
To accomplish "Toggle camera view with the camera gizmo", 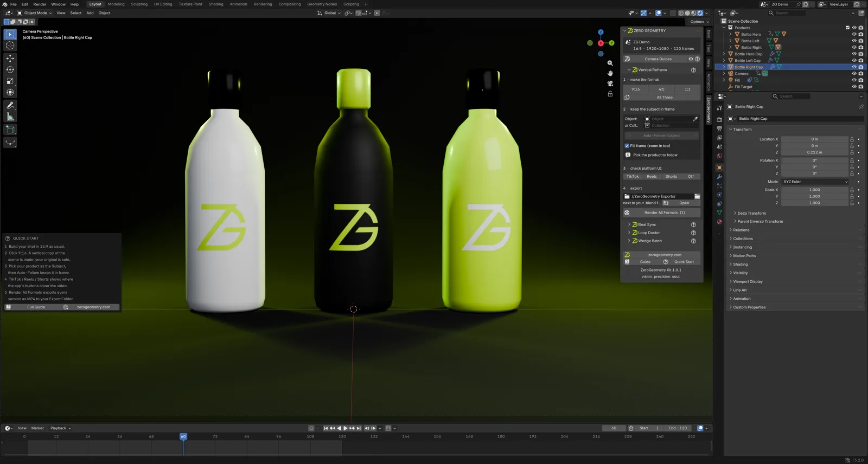I will pos(610,83).
